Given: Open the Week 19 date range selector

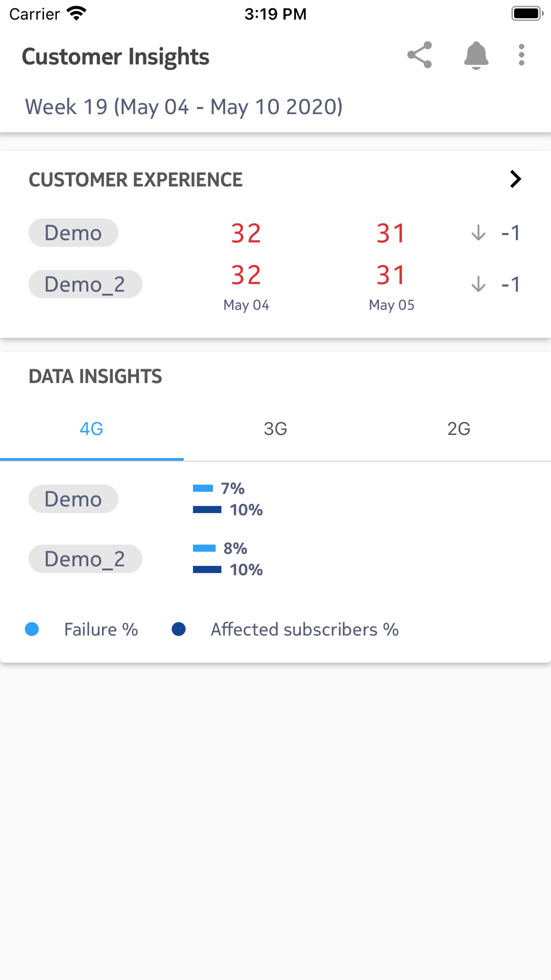Looking at the screenshot, I should point(183,106).
